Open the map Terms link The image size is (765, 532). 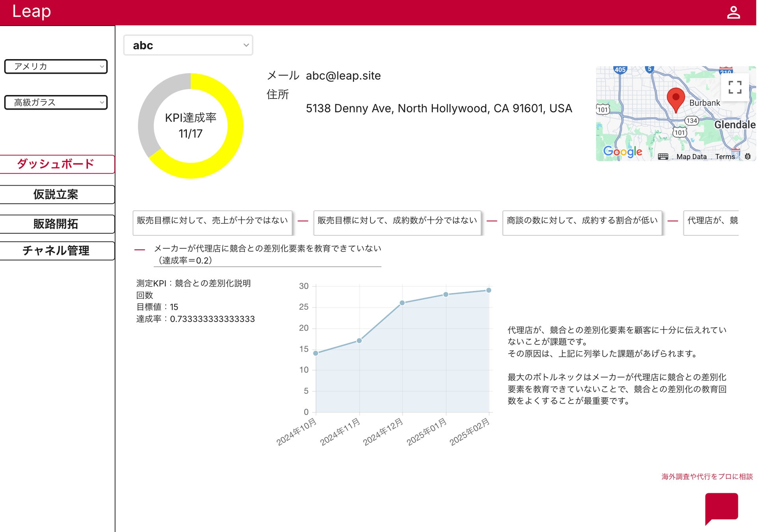pos(725,156)
